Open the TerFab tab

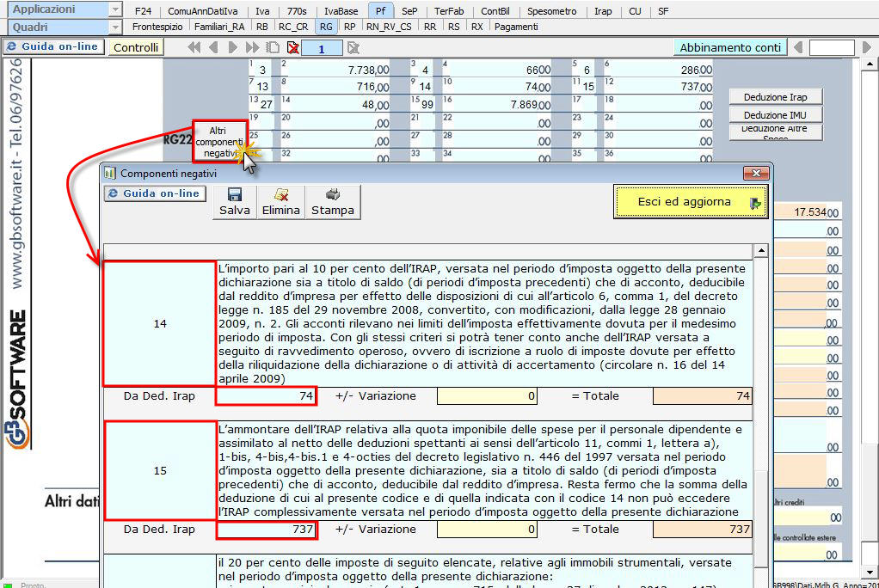pos(449,10)
